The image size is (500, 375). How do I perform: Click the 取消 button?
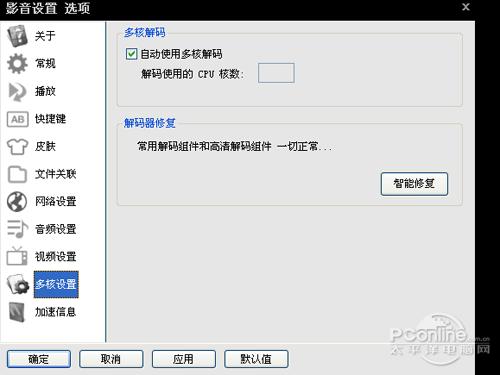tap(111, 359)
